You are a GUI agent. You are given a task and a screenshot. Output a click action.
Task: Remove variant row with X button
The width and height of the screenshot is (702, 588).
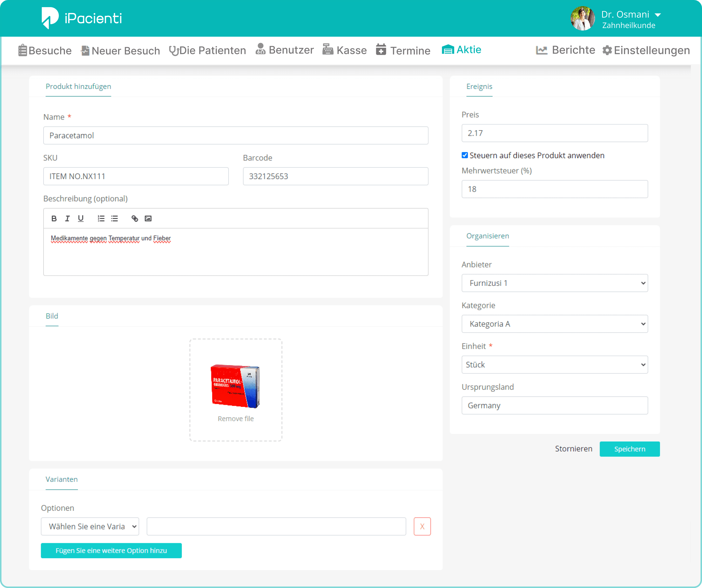click(x=422, y=527)
